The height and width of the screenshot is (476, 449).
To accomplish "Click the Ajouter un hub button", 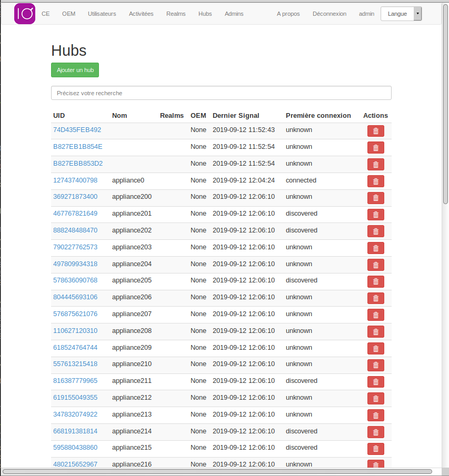I will (75, 70).
